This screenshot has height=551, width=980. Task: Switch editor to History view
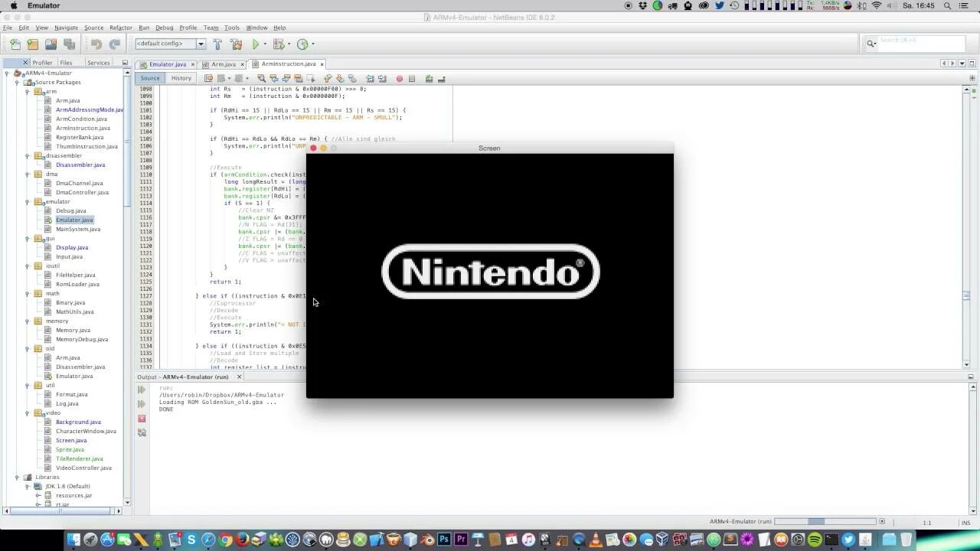tap(181, 78)
